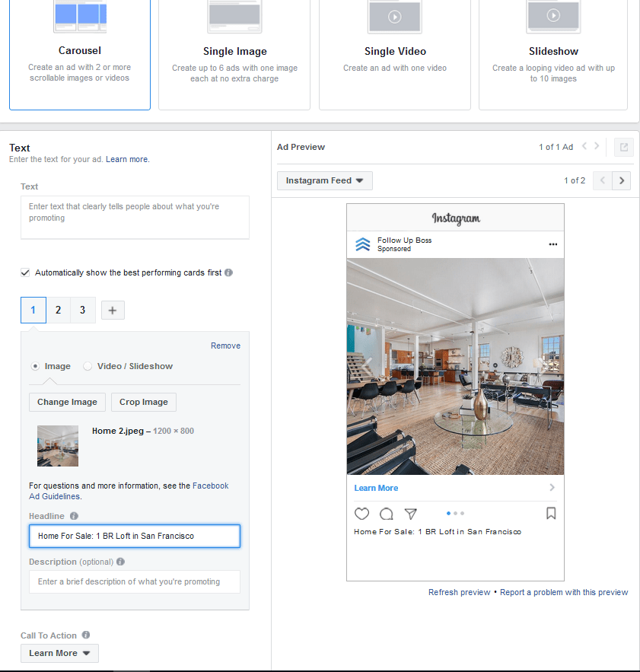Screen dimensions: 640x672
Task: Click the Home 2.jpeg thumbnail
Action: pyautogui.click(x=58, y=446)
